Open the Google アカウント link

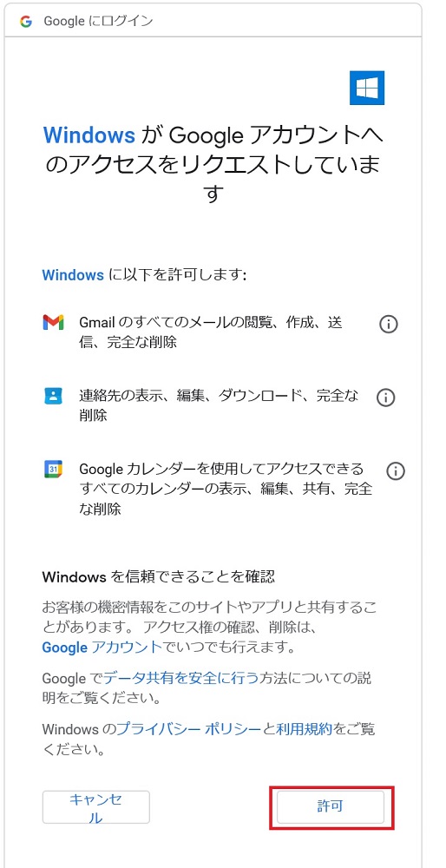[x=102, y=648]
